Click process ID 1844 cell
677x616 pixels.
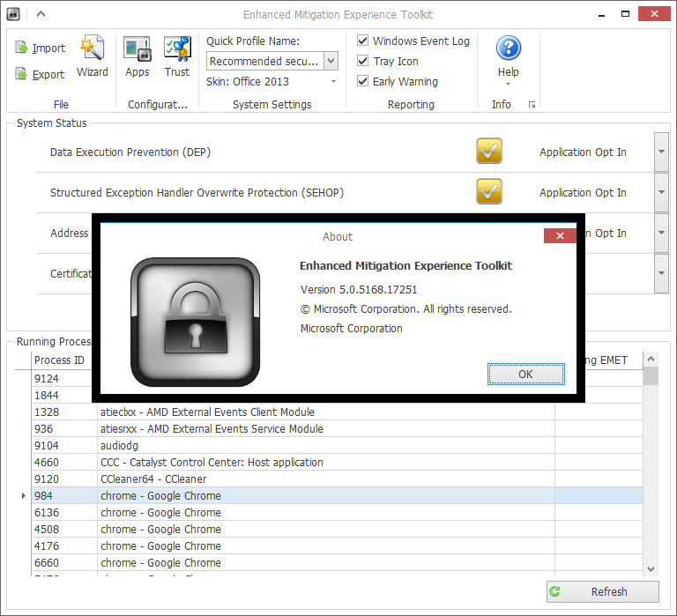coord(62,396)
